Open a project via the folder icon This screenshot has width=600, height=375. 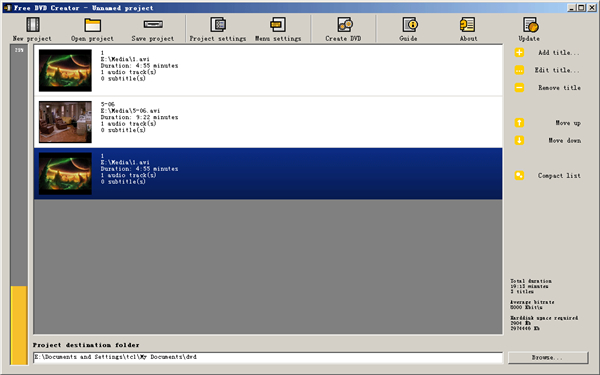point(93,25)
